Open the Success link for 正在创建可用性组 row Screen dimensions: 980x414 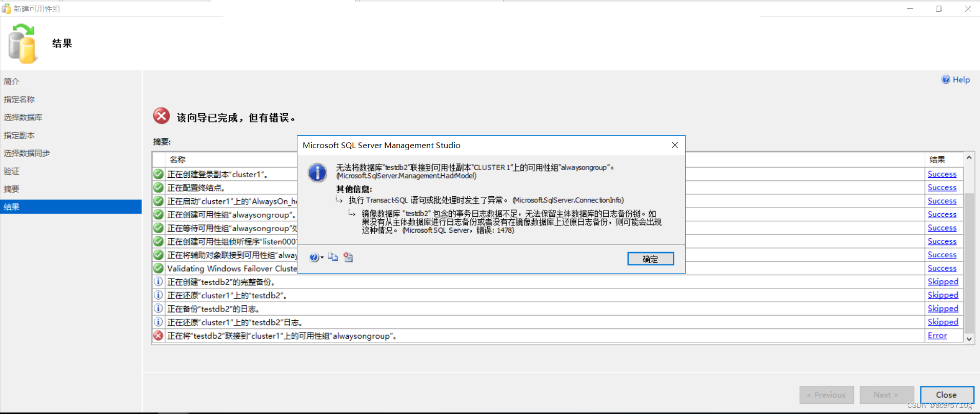pyautogui.click(x=942, y=214)
